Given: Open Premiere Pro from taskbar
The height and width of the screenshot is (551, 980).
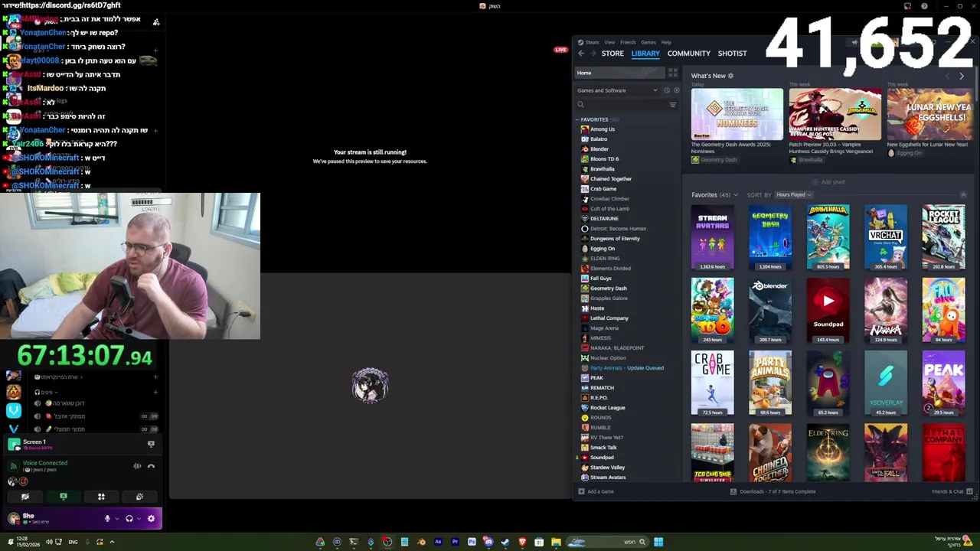Looking at the screenshot, I should pos(455,542).
